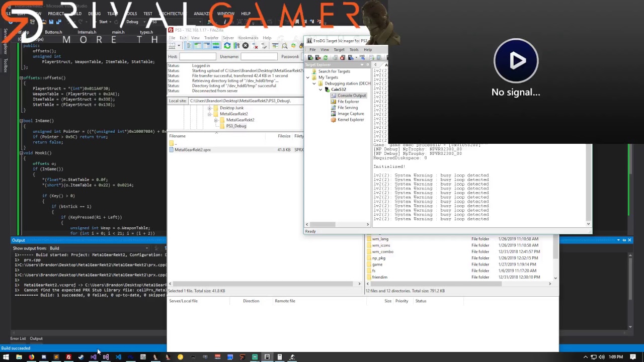Image resolution: width=644 pixels, height=362 pixels.
Task: Open the Error List tab
Action: point(18,339)
